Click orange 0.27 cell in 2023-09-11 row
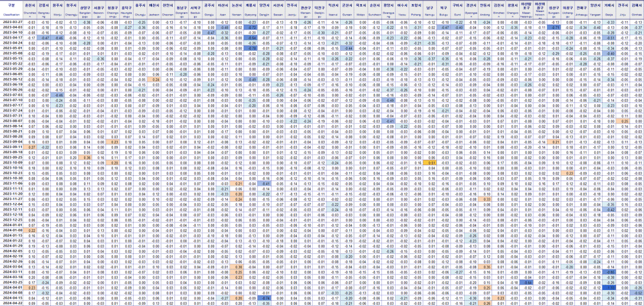The width and height of the screenshot is (644, 306). (x=30, y=147)
